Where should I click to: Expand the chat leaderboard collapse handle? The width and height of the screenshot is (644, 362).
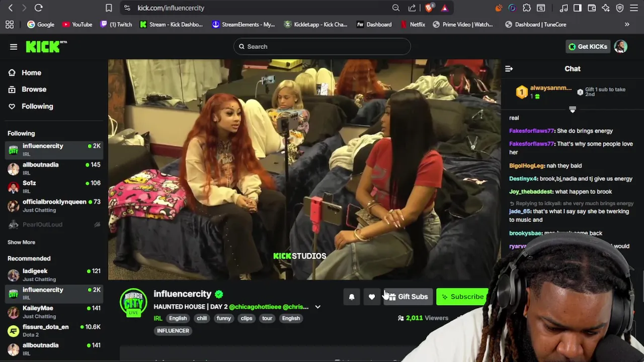[x=572, y=109]
